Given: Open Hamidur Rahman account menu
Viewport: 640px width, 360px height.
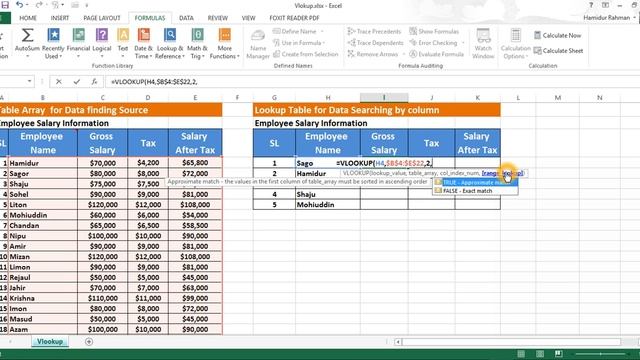Looking at the screenshot, I should (609, 18).
